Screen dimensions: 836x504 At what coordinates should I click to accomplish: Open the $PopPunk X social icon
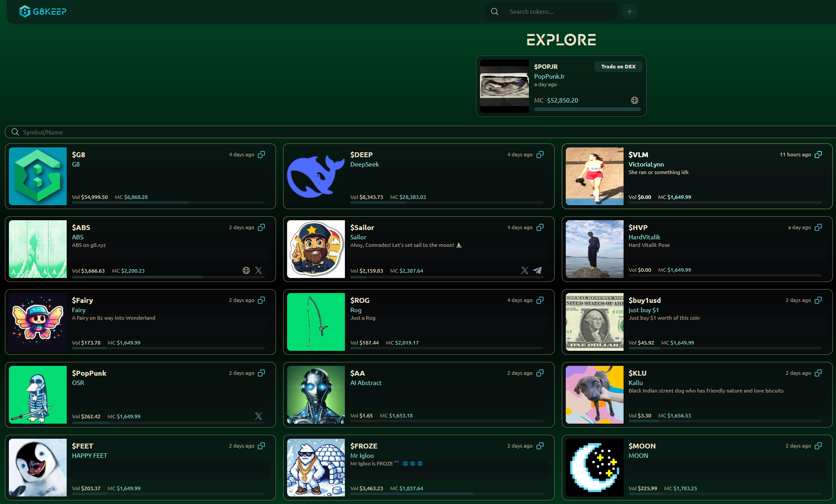pyautogui.click(x=259, y=416)
